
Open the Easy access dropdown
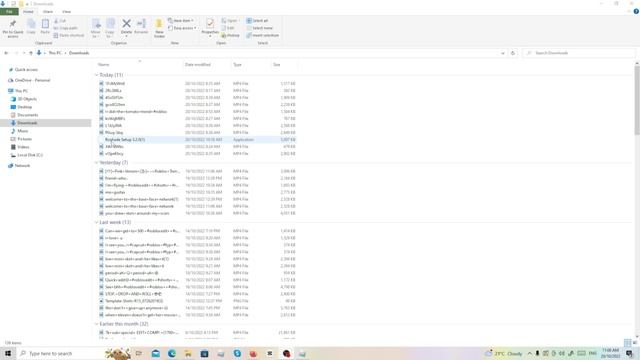tap(182, 28)
